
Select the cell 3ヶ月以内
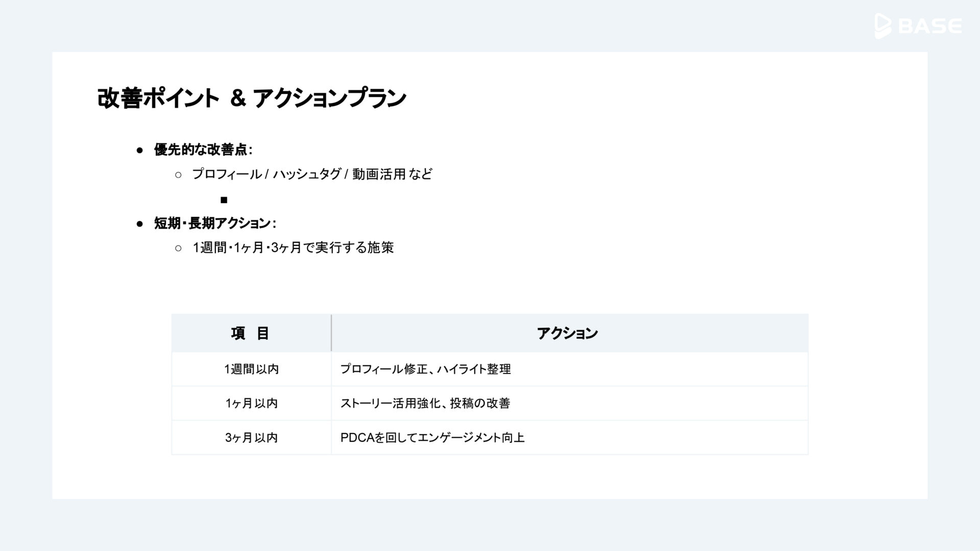click(x=251, y=437)
